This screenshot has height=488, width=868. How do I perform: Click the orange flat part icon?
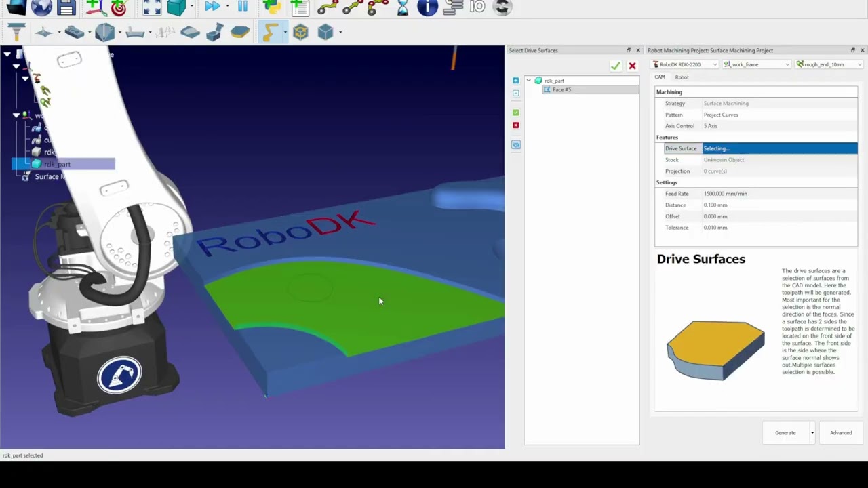(x=239, y=32)
